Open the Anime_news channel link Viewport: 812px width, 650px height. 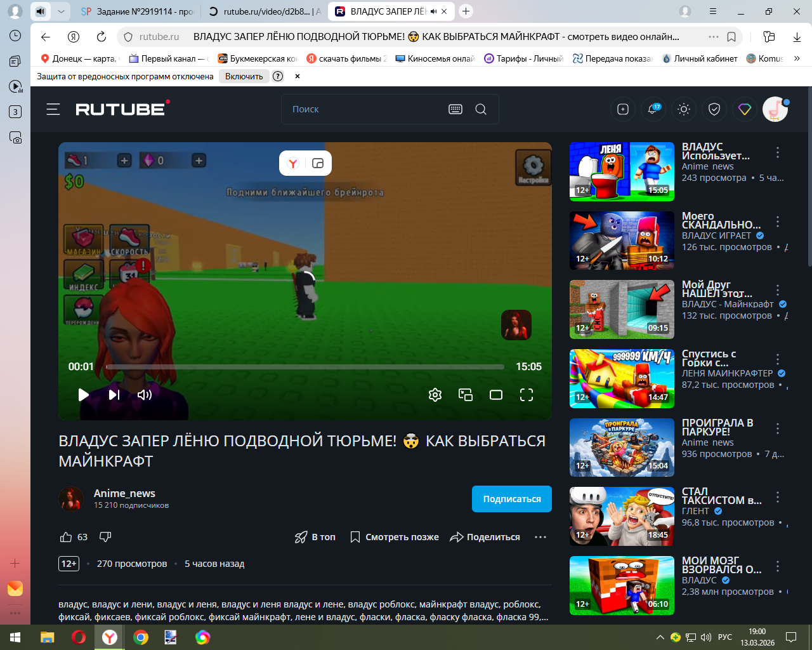pos(124,493)
